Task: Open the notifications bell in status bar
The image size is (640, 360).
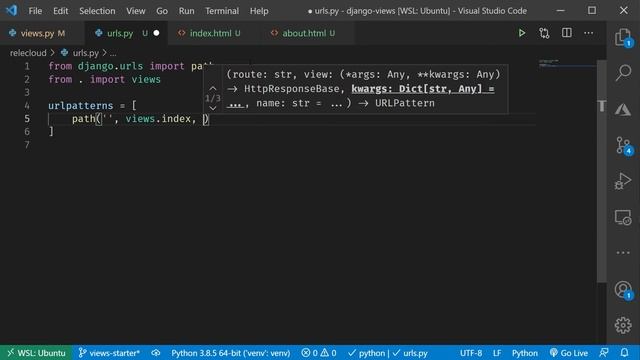Action: pyautogui.click(x=624, y=353)
